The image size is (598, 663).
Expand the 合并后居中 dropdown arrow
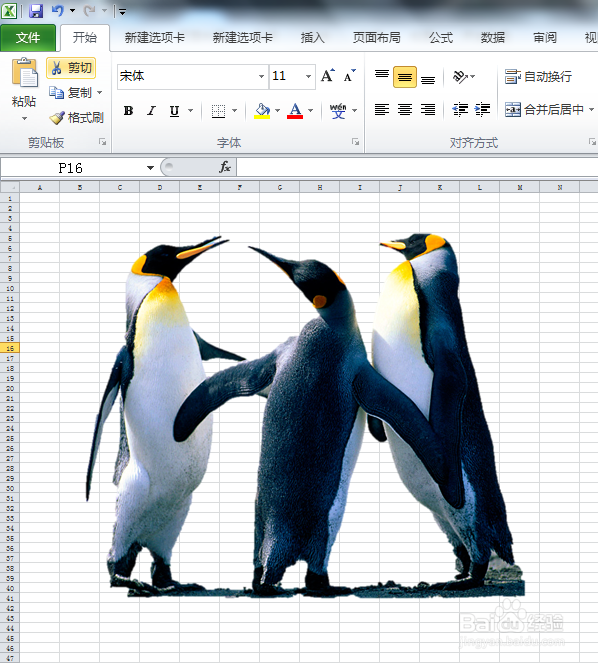click(591, 110)
